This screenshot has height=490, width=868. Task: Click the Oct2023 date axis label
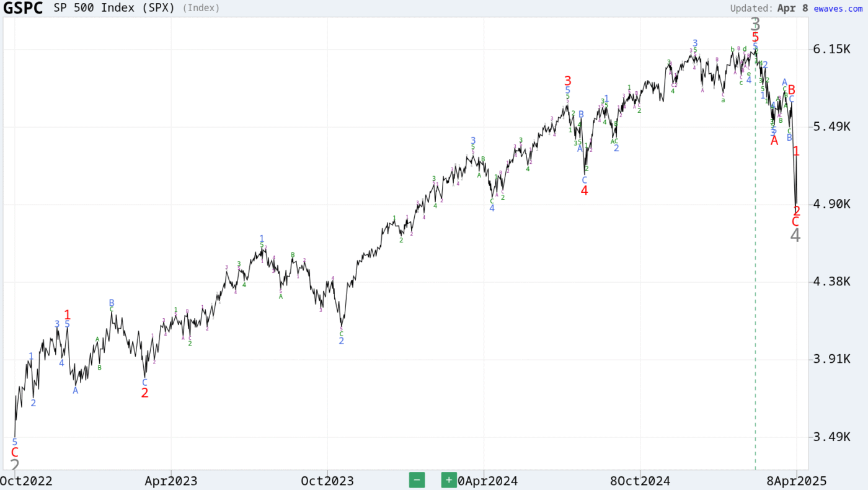(x=327, y=481)
